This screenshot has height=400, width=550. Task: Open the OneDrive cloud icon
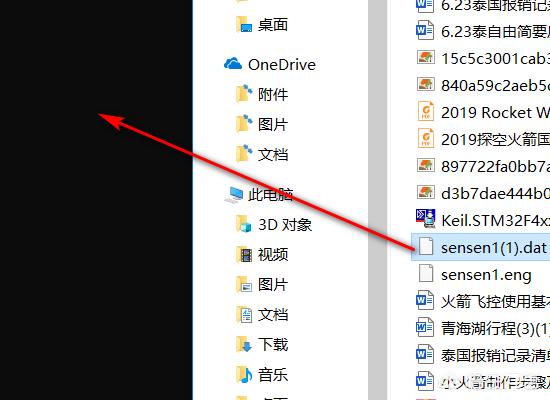click(233, 64)
